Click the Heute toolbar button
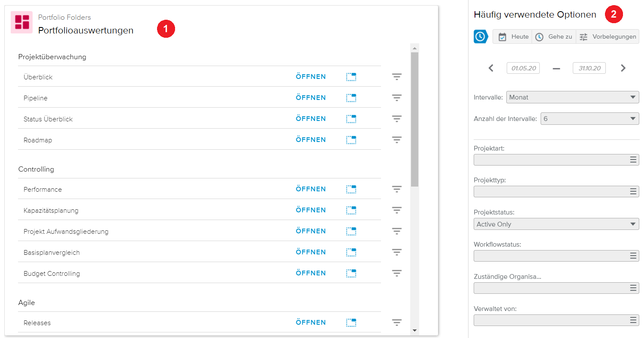This screenshot has width=644, height=338. (513, 37)
